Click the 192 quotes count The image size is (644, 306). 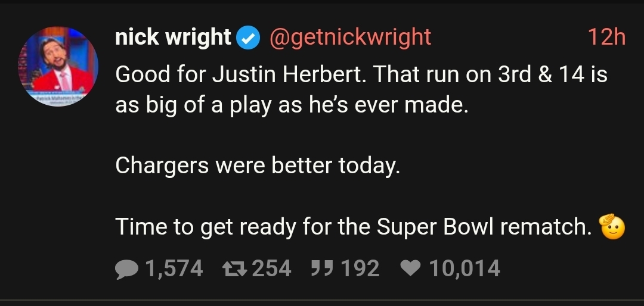pyautogui.click(x=361, y=268)
